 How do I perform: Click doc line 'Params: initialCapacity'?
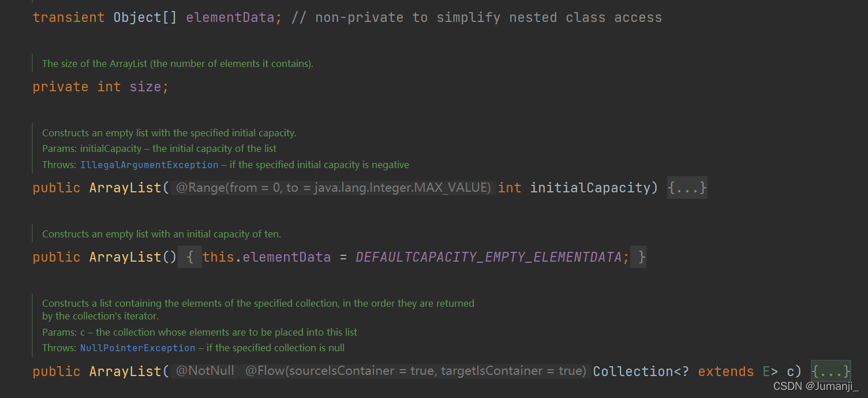coord(159,148)
